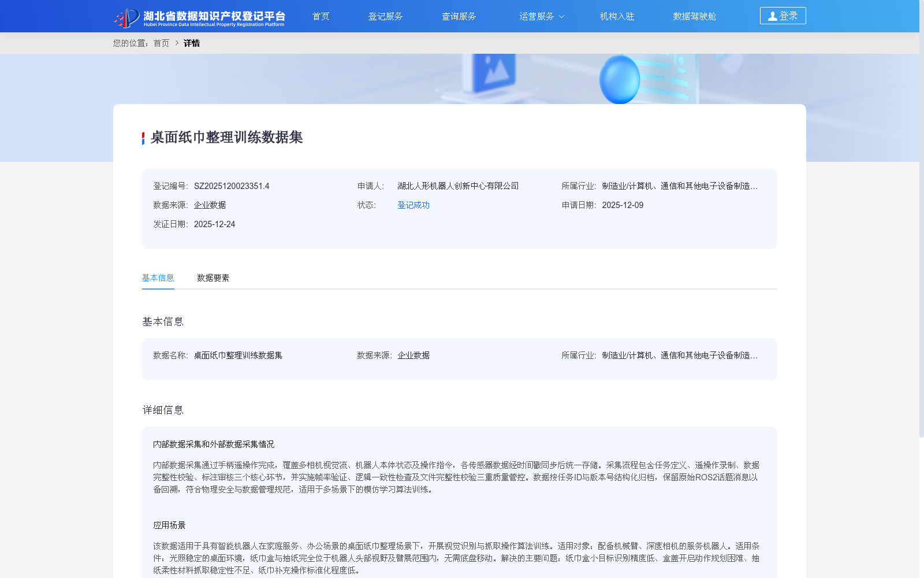Click title 桌面纸巾整理训练数据集
Image resolution: width=924 pixels, height=578 pixels.
(x=226, y=138)
